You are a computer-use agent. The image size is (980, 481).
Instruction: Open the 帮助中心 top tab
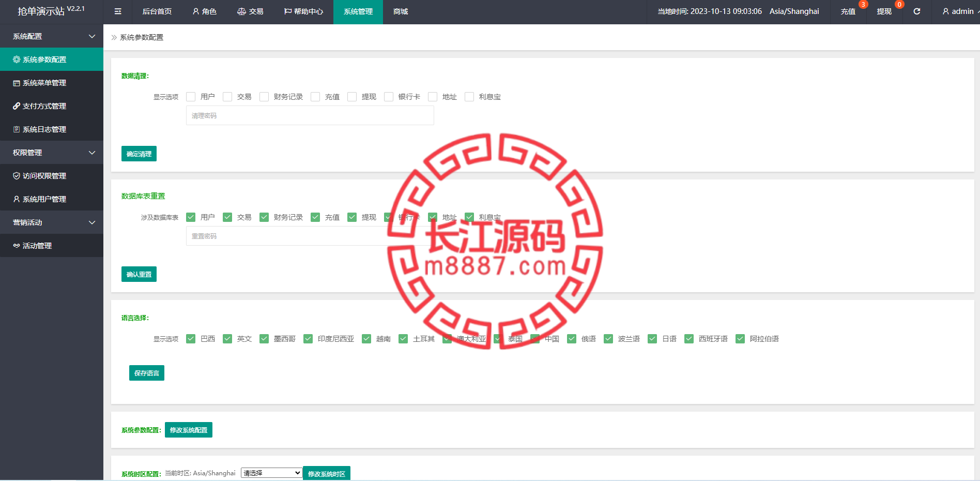(303, 11)
